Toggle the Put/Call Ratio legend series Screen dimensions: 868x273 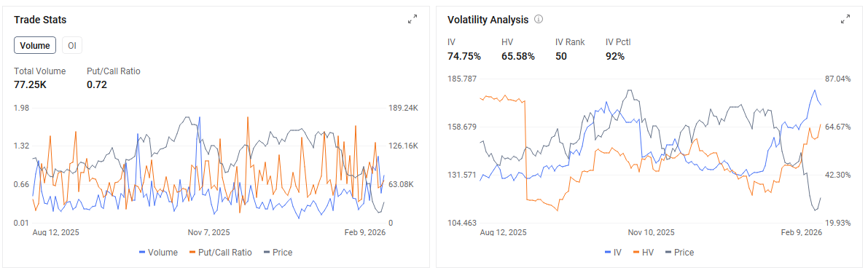(x=220, y=253)
